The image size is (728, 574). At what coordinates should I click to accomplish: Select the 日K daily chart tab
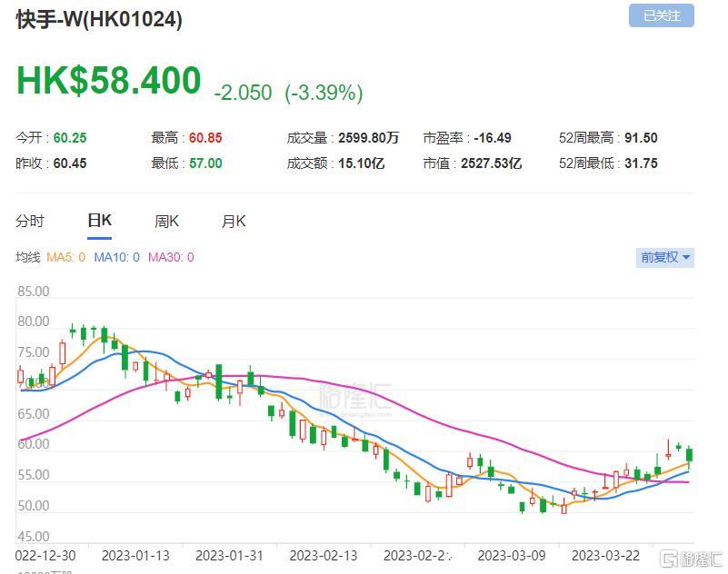(x=99, y=221)
